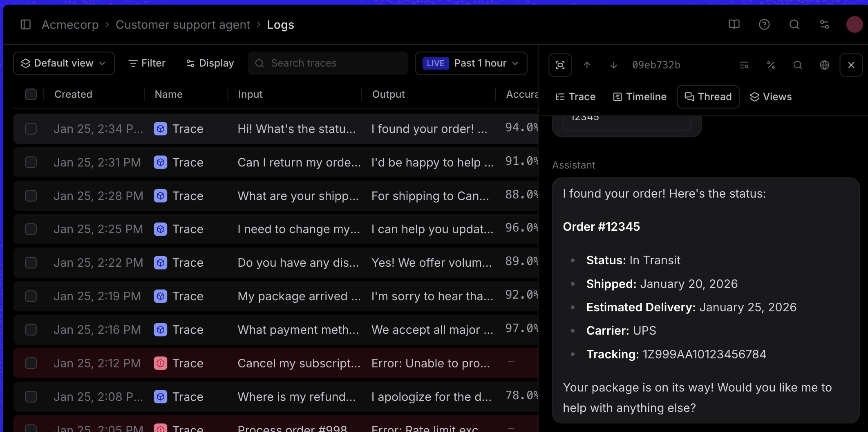Open the settings sliders icon
This screenshot has height=432, width=868.
tap(824, 25)
